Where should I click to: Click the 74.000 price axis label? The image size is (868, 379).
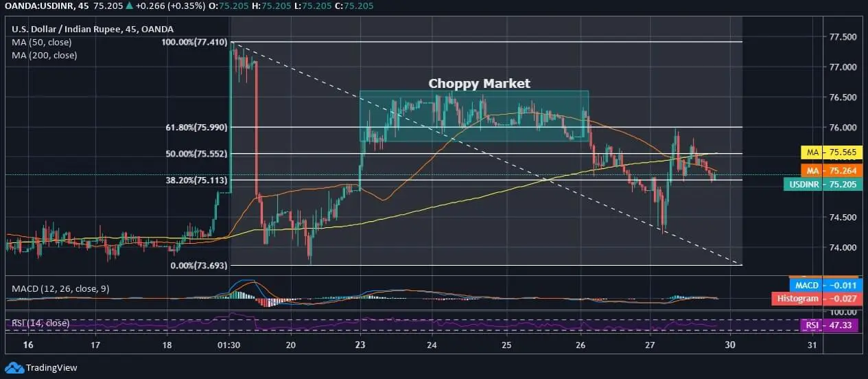pos(841,248)
